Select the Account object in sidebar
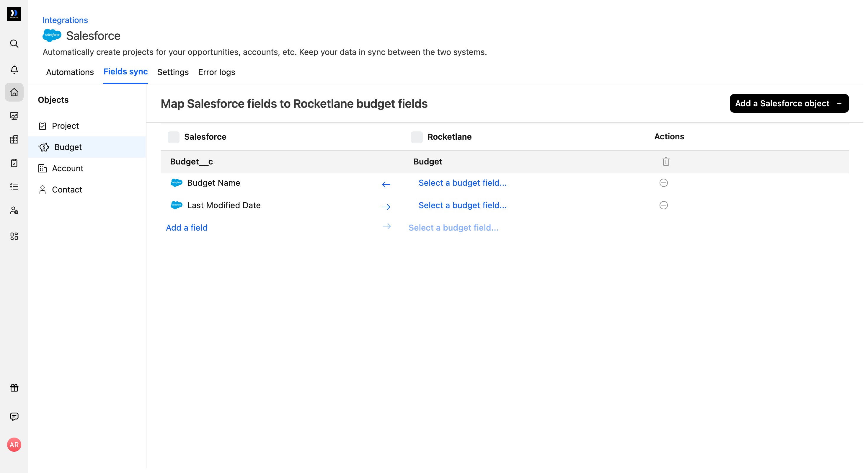Screen dimensions: 868x473 click(x=87, y=168)
